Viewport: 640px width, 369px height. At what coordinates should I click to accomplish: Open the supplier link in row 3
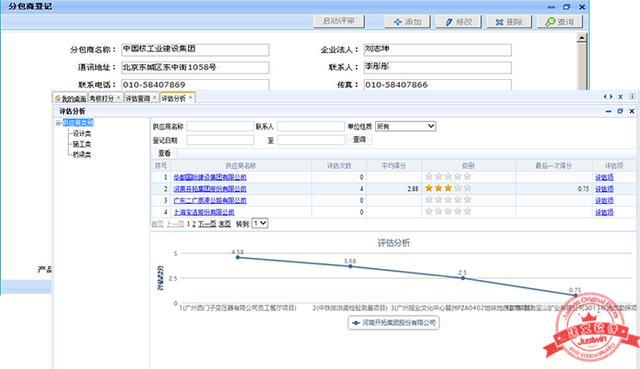click(x=210, y=200)
